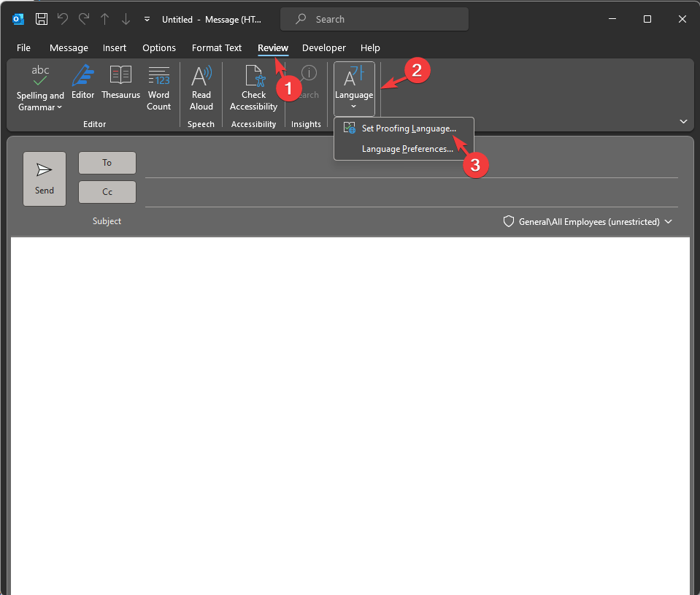
Task: Open the address book via To button
Action: click(107, 162)
